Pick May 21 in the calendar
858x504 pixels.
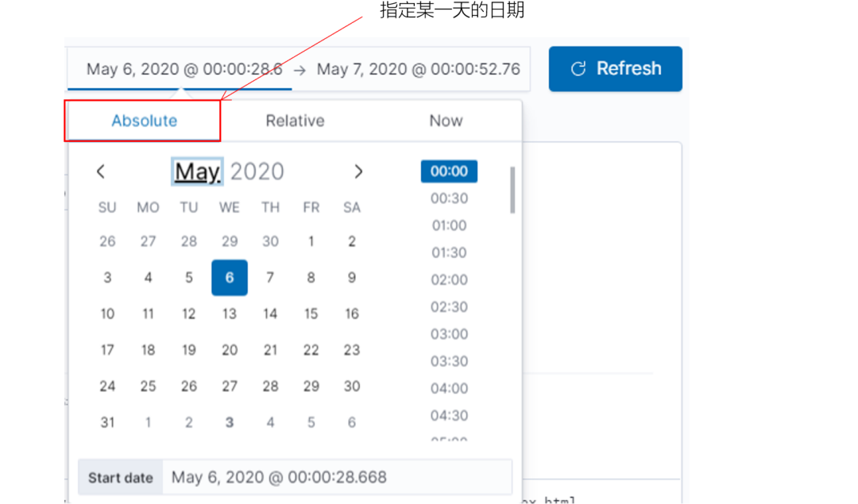270,350
